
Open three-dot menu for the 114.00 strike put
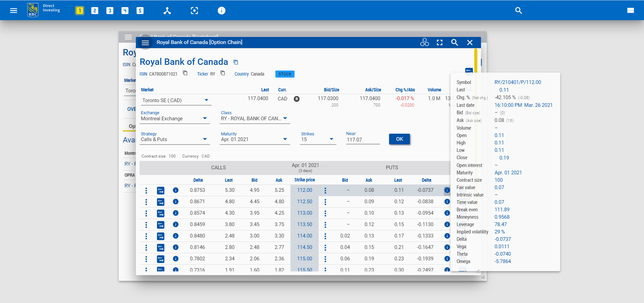click(325, 236)
